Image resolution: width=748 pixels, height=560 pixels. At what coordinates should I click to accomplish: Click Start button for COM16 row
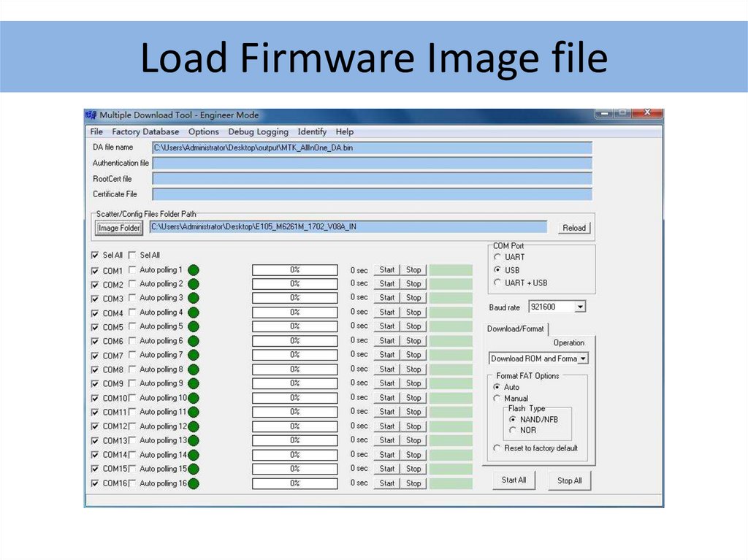[x=387, y=483]
